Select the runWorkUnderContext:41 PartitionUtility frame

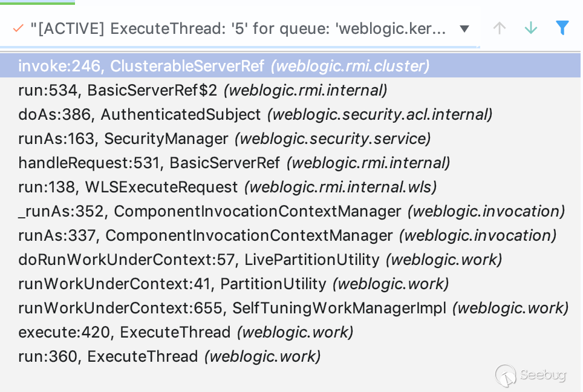click(x=233, y=284)
